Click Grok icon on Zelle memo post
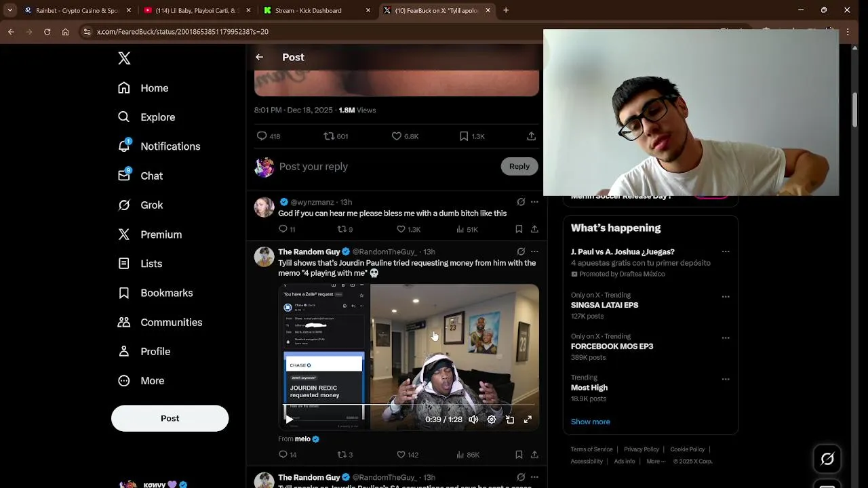 [x=521, y=251]
